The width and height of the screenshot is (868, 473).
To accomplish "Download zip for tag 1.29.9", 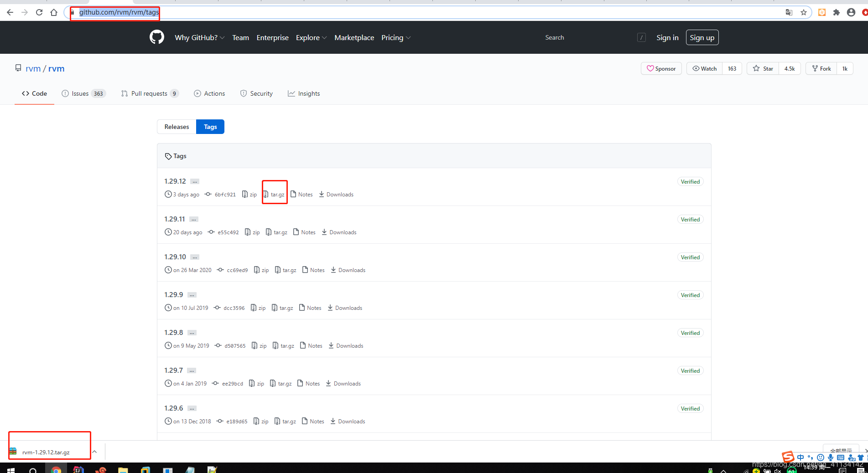I will [258, 308].
